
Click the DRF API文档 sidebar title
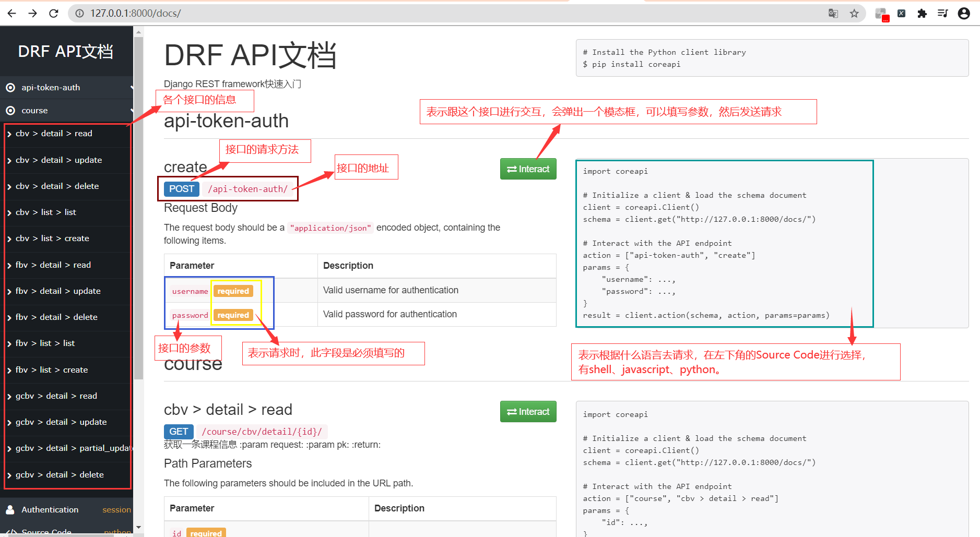tap(66, 51)
